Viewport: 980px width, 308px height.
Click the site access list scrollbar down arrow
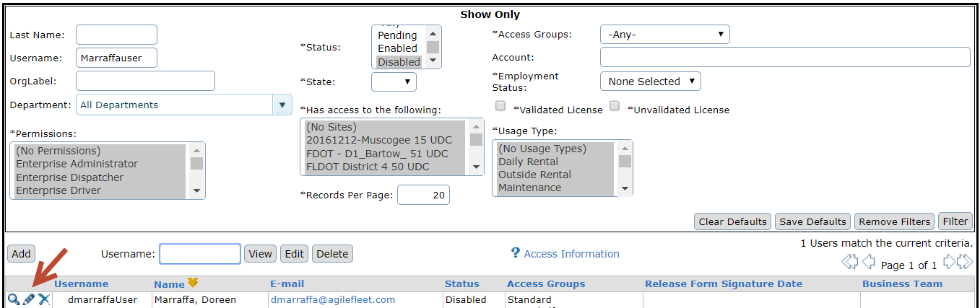(476, 167)
